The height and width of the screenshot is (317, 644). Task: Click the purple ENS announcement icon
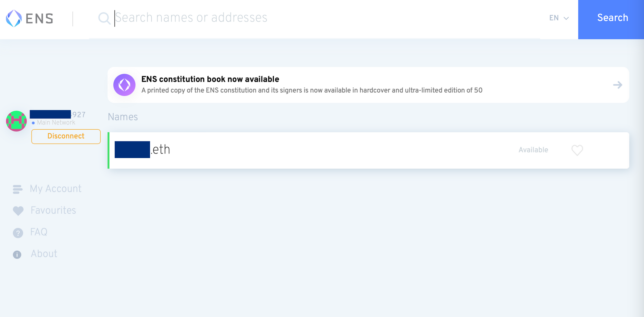(124, 85)
